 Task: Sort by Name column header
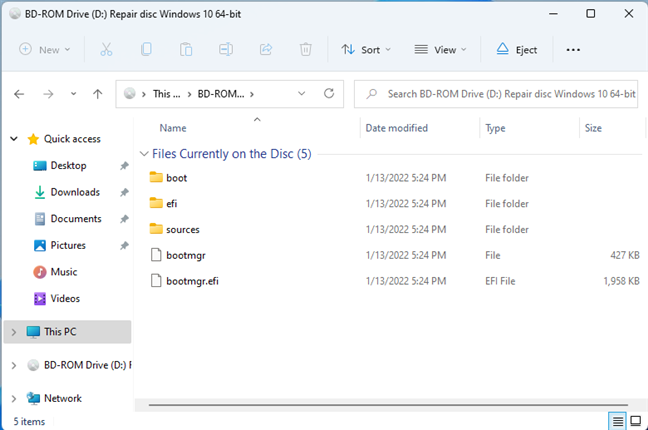coord(173,128)
